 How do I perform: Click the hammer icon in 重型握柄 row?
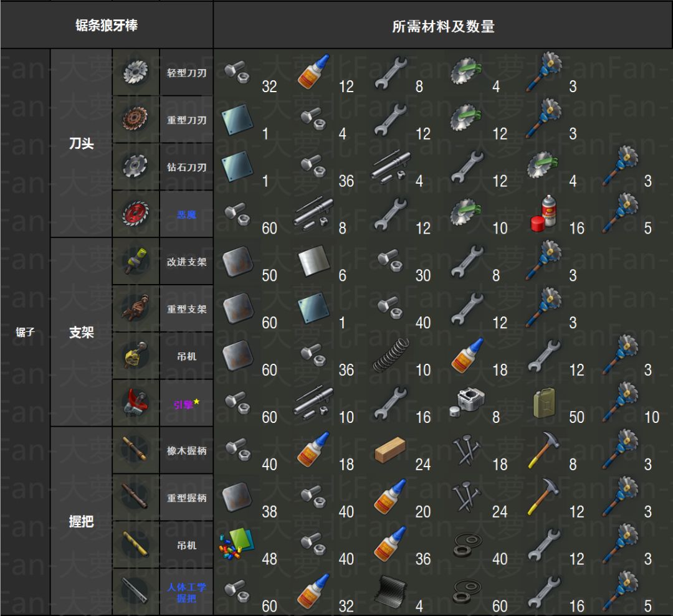coord(543,497)
